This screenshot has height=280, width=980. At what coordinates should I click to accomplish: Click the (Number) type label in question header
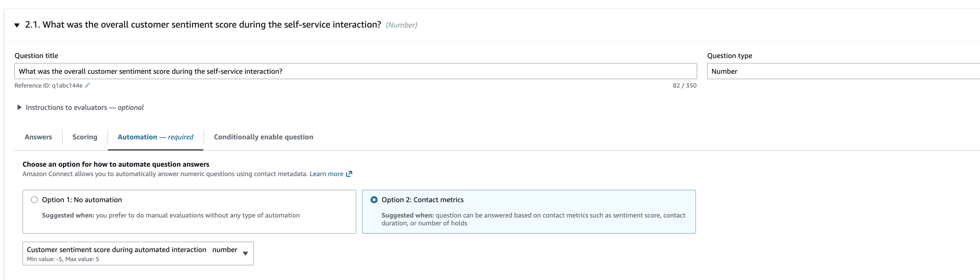(x=401, y=25)
